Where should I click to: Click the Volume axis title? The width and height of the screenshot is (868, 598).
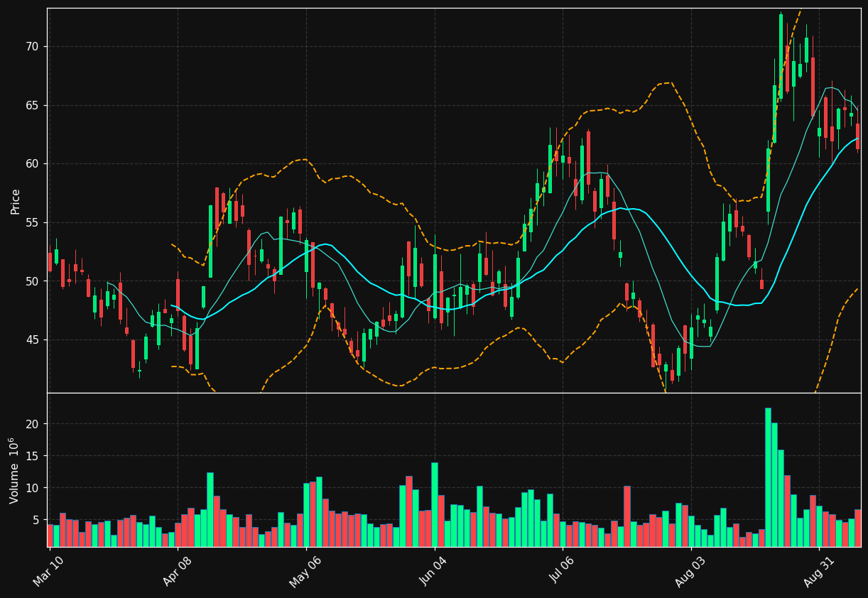pos(14,470)
